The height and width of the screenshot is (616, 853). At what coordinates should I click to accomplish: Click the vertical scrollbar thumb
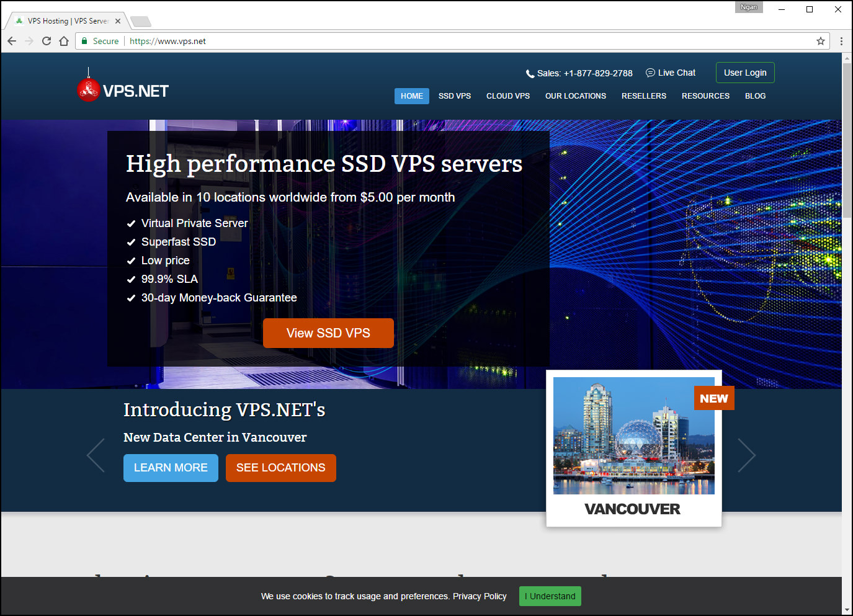(x=847, y=140)
